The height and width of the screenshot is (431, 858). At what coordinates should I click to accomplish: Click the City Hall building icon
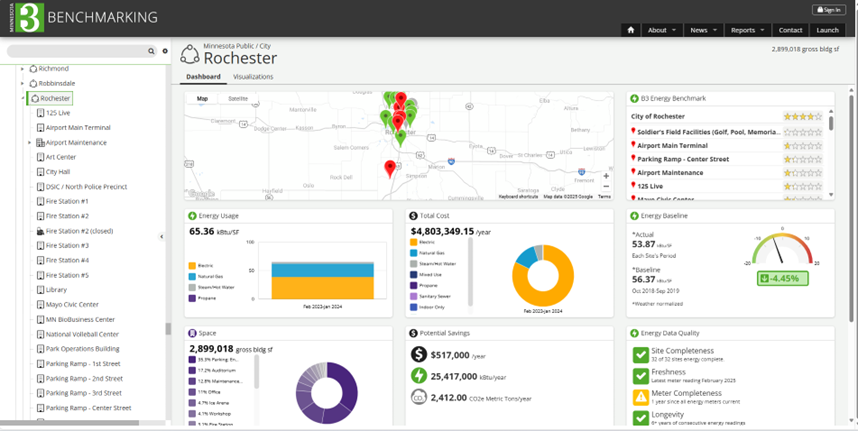point(40,172)
